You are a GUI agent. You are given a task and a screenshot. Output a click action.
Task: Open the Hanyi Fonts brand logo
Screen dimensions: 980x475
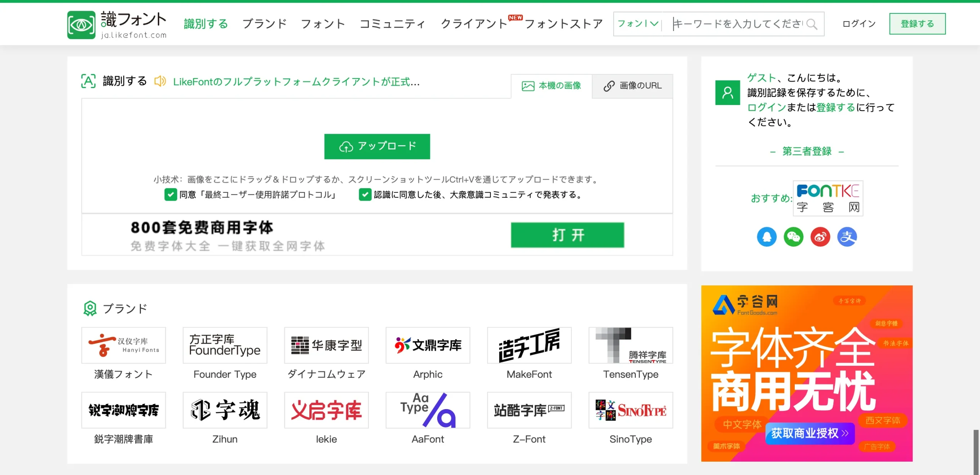[x=124, y=345]
